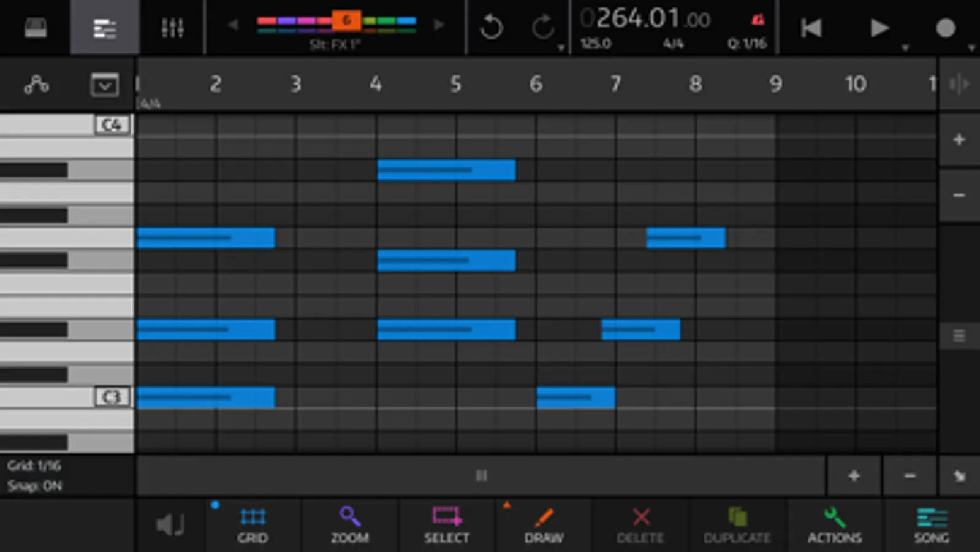Select the ZOOM tool
Screen dimensions: 980x552
pos(350,526)
